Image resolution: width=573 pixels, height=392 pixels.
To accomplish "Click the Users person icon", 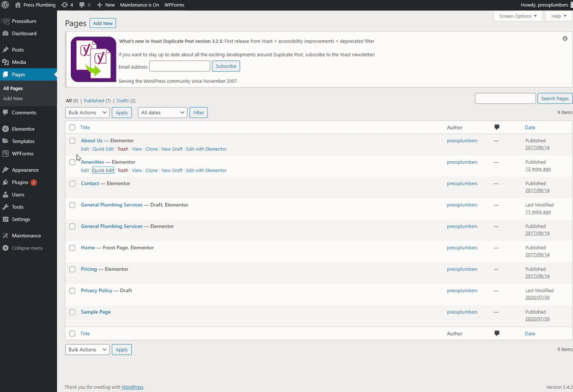I will (x=5, y=195).
